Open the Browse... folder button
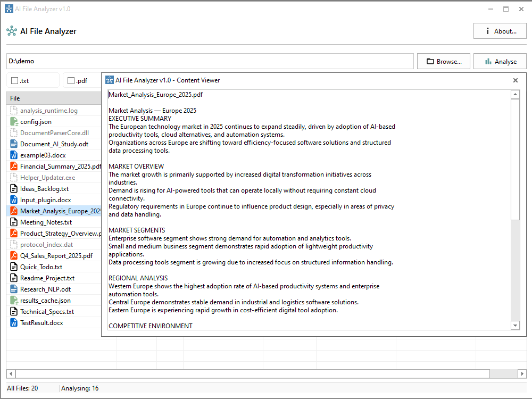This screenshot has height=399, width=532. (444, 62)
